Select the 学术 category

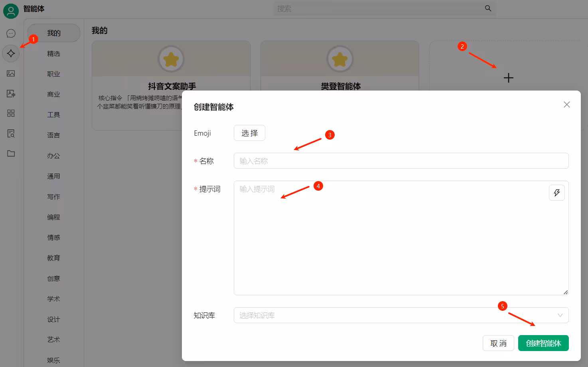[x=53, y=299]
